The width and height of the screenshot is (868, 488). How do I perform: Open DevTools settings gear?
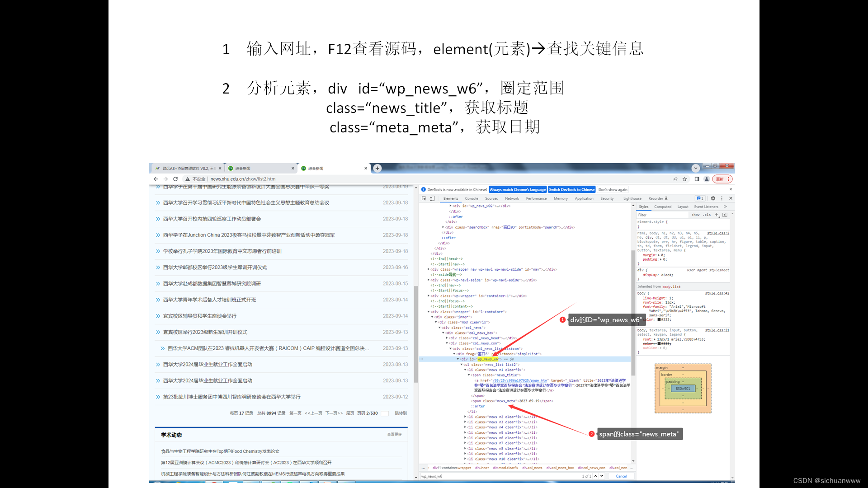coord(713,198)
